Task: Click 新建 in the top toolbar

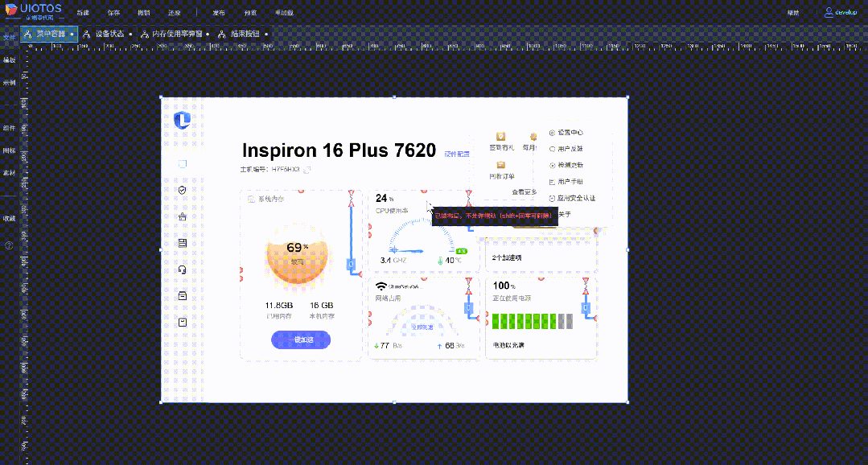Action: tap(83, 13)
